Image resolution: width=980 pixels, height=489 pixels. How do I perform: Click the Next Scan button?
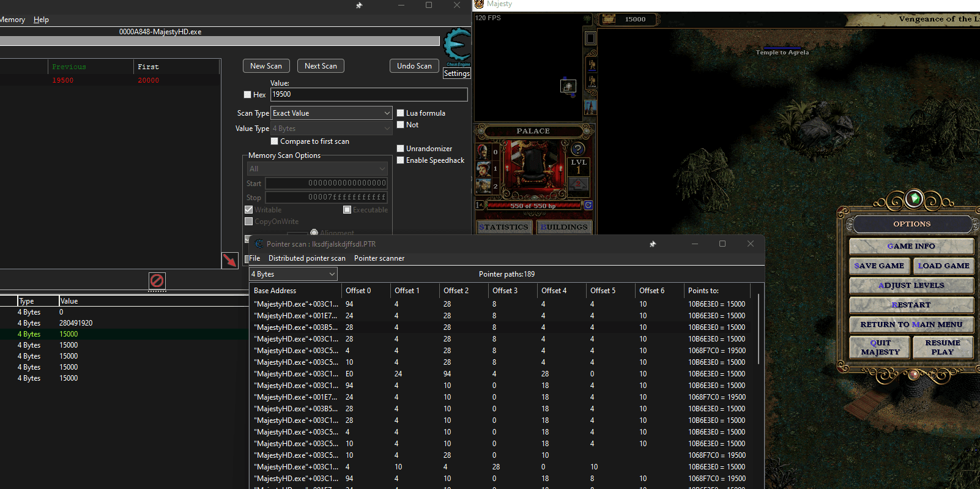point(321,66)
